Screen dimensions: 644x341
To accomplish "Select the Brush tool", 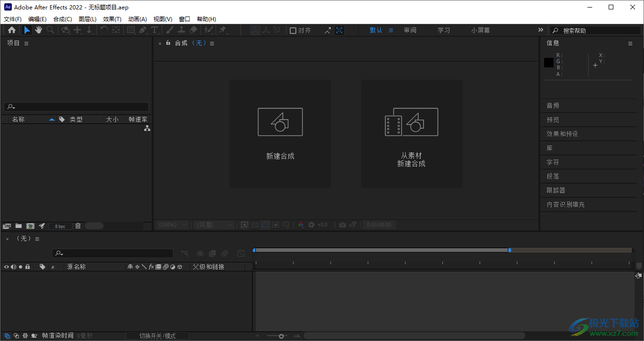I will pyautogui.click(x=170, y=30).
